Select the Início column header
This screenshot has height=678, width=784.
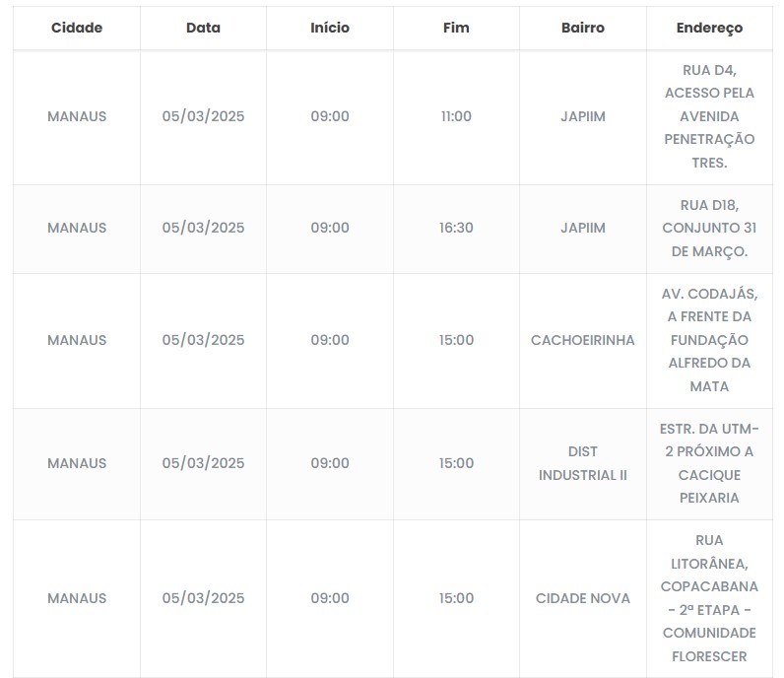[330, 28]
